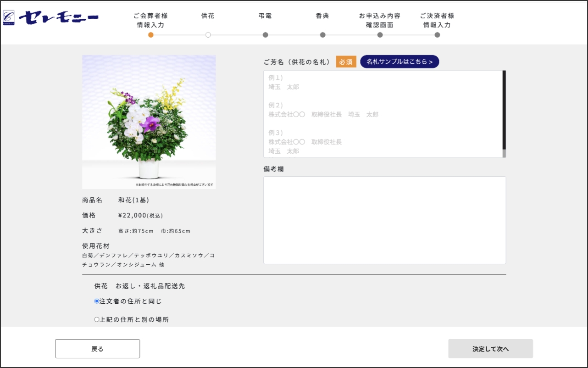Click the ご芳名 field scrollbar
This screenshot has width=588, height=368.
[504, 110]
